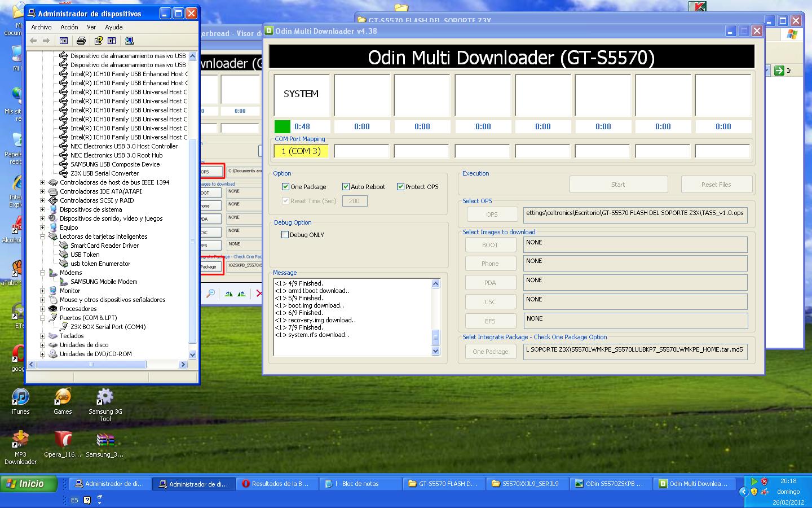This screenshot has width=812, height=508.
Task: Click the Procesadores chip icon
Action: tap(53, 309)
